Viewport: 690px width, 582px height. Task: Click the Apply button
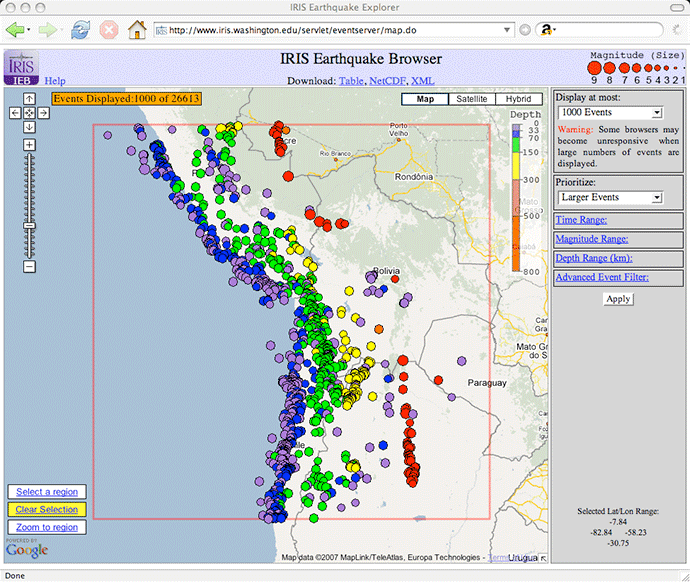click(618, 299)
